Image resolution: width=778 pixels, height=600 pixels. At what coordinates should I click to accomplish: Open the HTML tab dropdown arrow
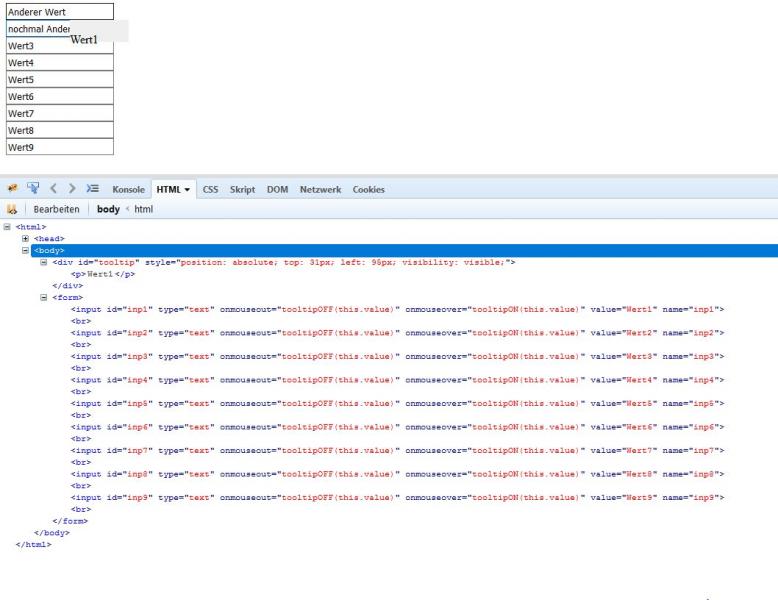(x=187, y=190)
